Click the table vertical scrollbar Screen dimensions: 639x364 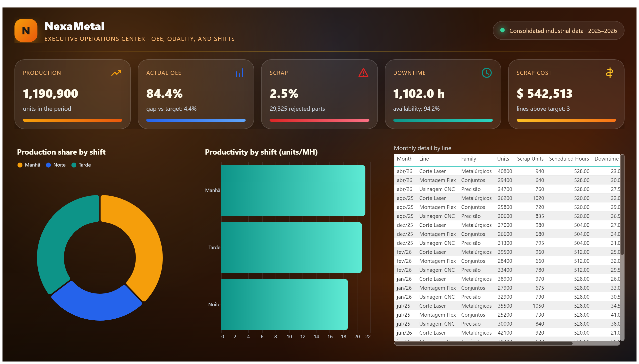coord(622,205)
